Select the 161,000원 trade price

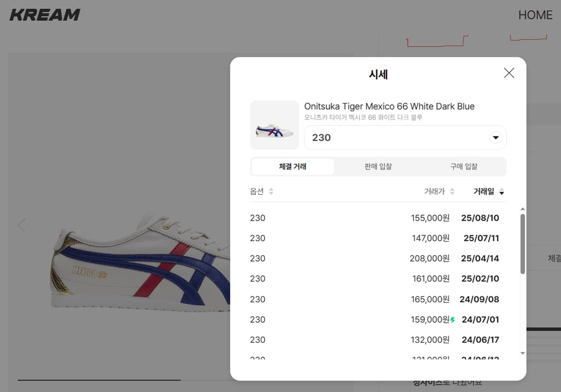431,279
